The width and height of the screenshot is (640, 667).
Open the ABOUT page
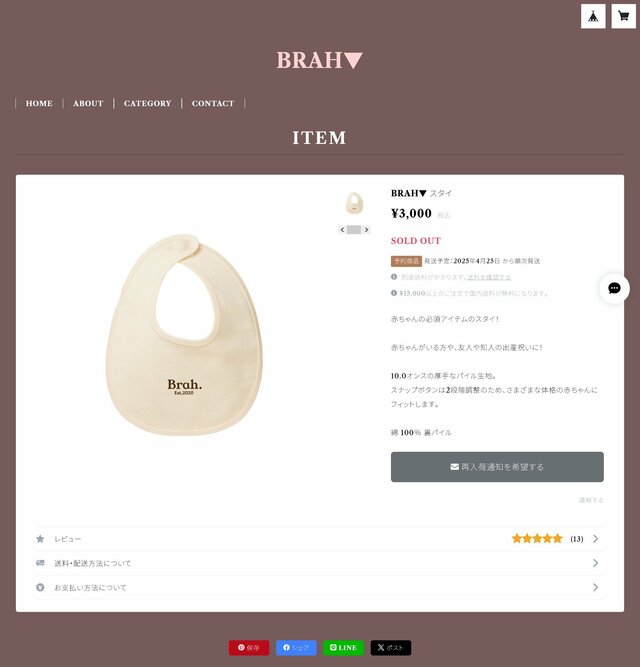click(88, 103)
